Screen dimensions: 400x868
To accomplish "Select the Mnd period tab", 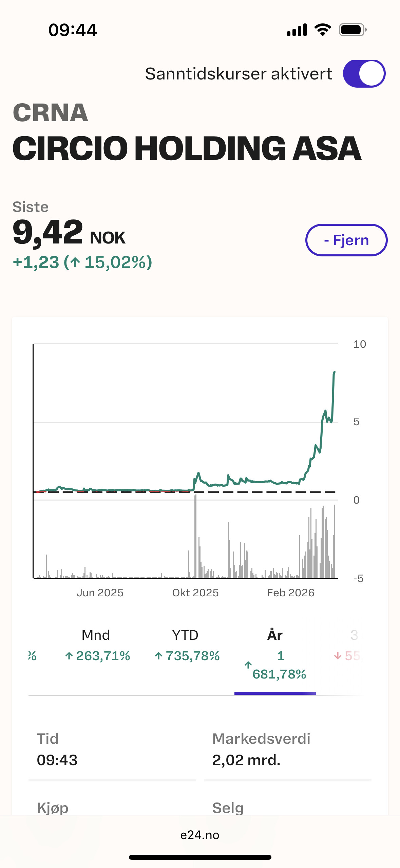I will tap(96, 645).
